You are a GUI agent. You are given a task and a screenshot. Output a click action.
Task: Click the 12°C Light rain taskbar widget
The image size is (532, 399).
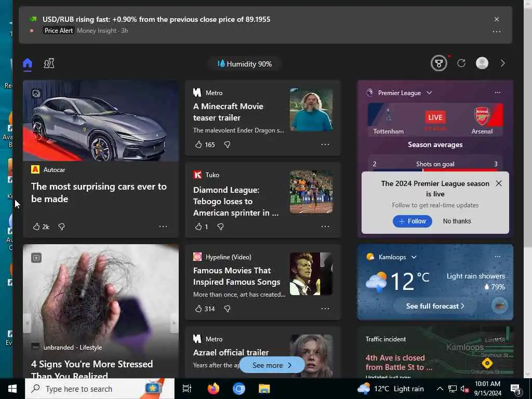(x=391, y=389)
